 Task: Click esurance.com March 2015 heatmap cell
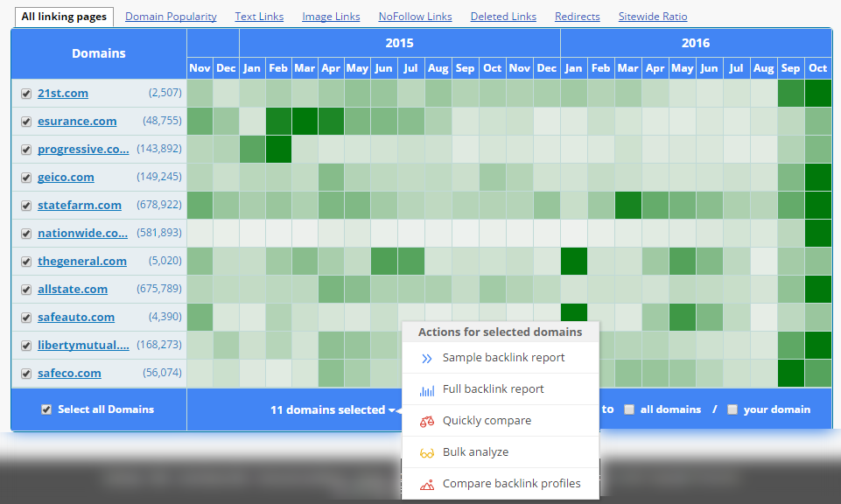[305, 121]
